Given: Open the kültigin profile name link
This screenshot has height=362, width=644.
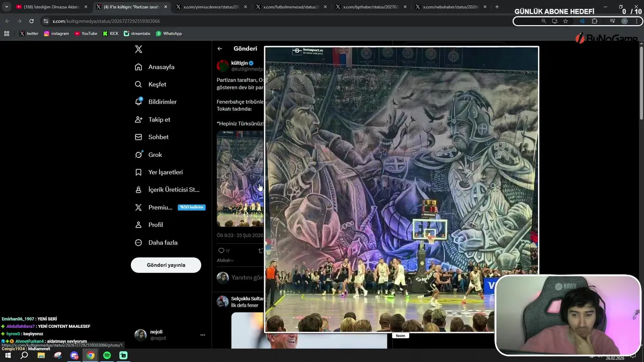Looking at the screenshot, I should [x=239, y=63].
